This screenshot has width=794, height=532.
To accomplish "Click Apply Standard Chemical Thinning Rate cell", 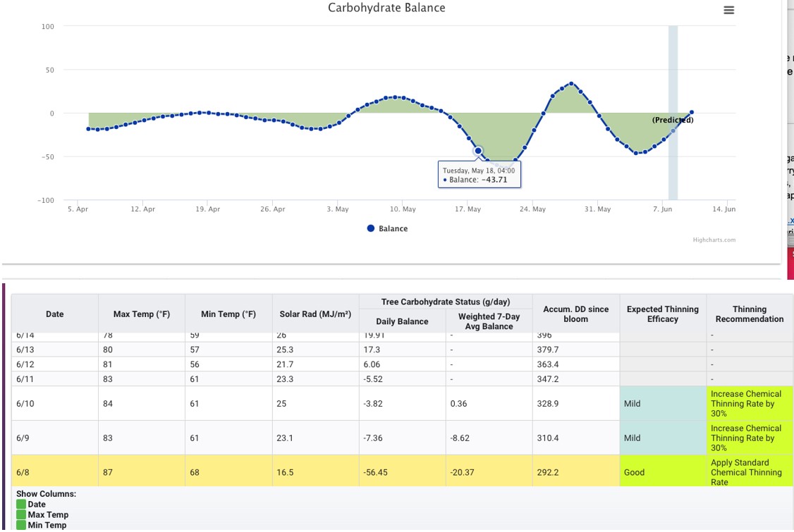I will click(749, 472).
